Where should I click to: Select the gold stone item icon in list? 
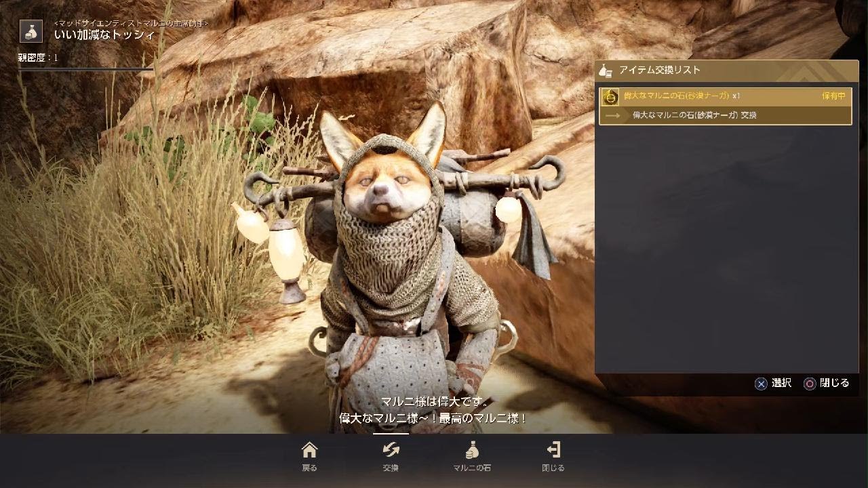pos(610,97)
